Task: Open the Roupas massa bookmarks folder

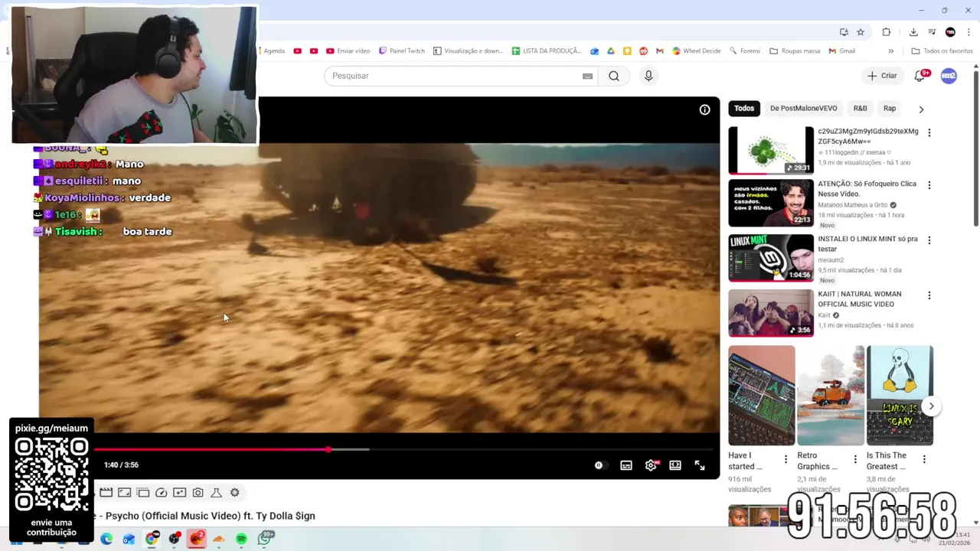Action: [795, 51]
